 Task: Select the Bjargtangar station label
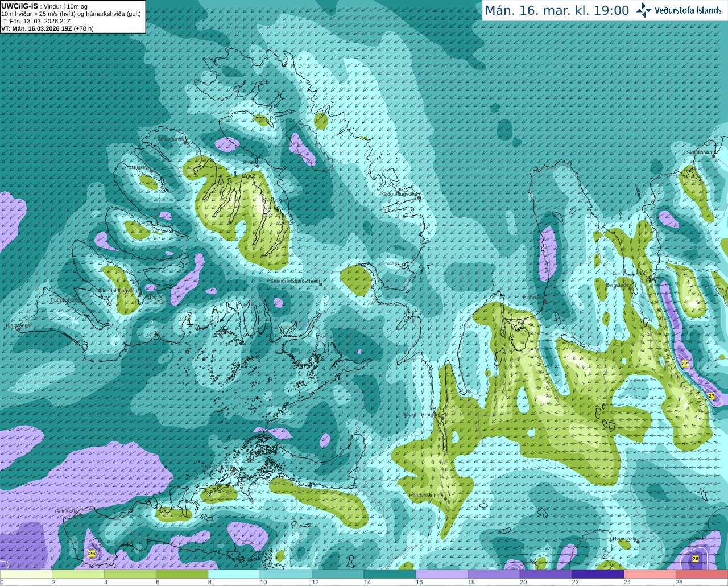19,325
